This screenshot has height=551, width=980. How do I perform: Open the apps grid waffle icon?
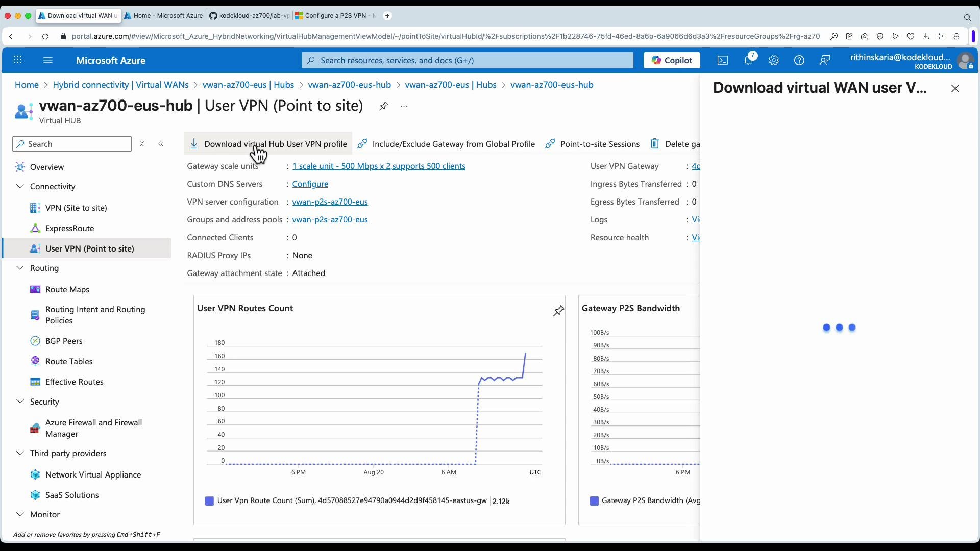(x=17, y=60)
